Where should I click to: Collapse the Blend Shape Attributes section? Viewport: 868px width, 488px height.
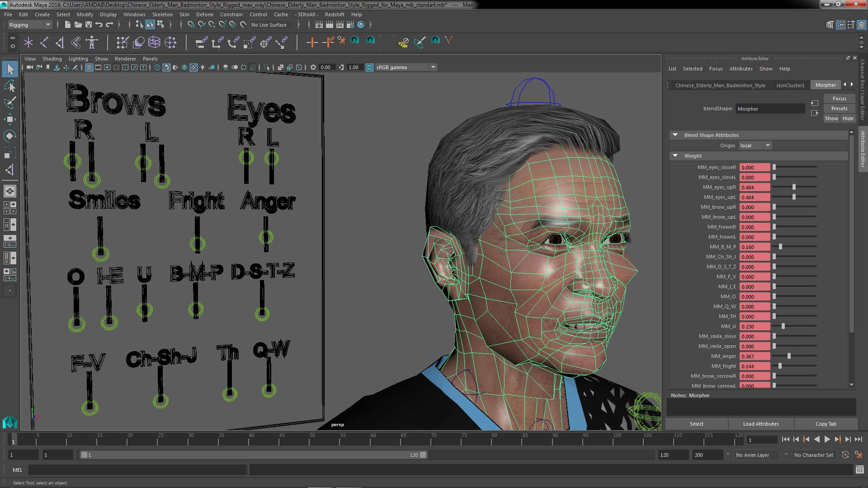coord(675,135)
